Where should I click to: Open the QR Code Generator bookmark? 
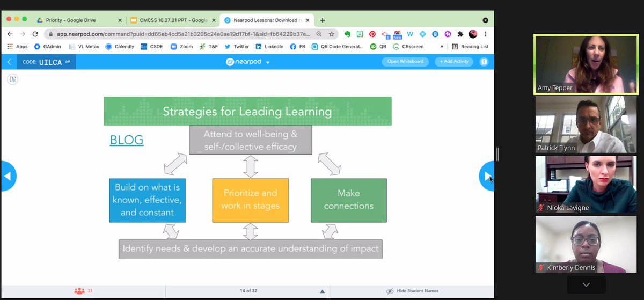coord(338,47)
